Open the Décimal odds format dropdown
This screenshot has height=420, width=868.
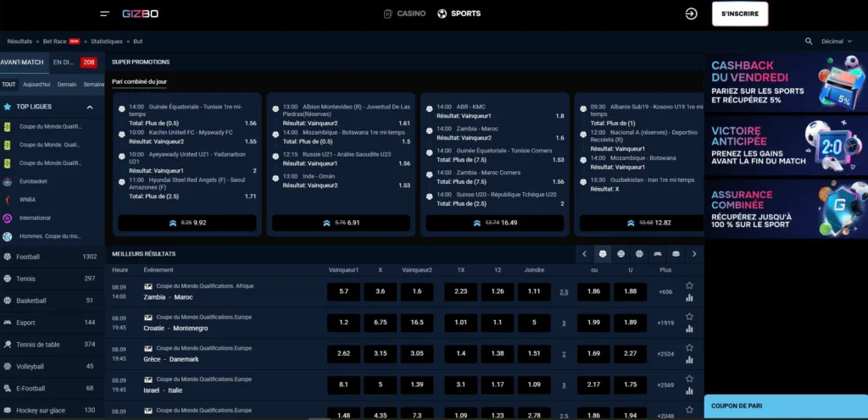point(837,41)
